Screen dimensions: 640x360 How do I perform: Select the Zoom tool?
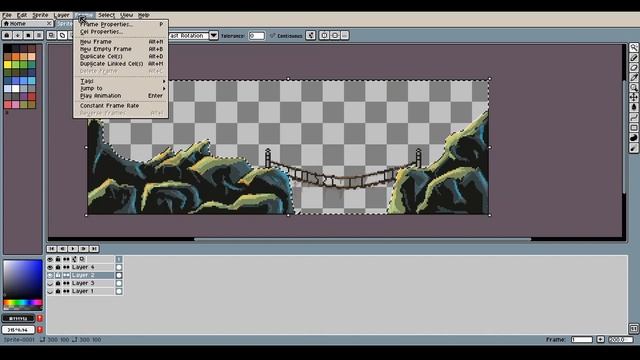click(x=633, y=87)
